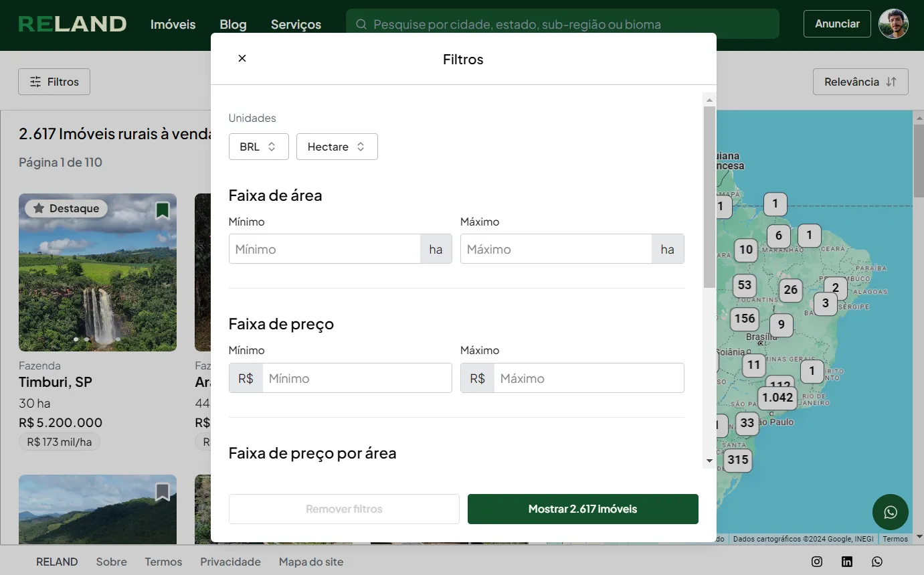Toggle the bookmark on the Timburi, SP listing
This screenshot has width=924, height=575.
162,211
